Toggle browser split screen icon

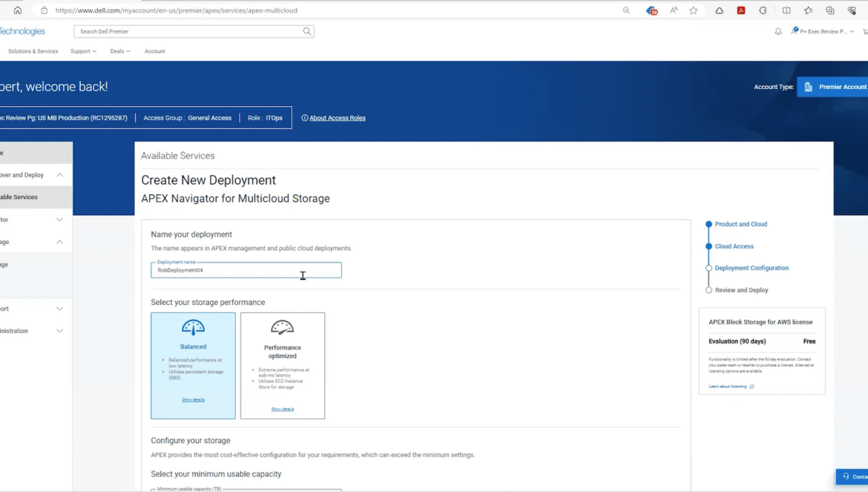[x=786, y=10]
